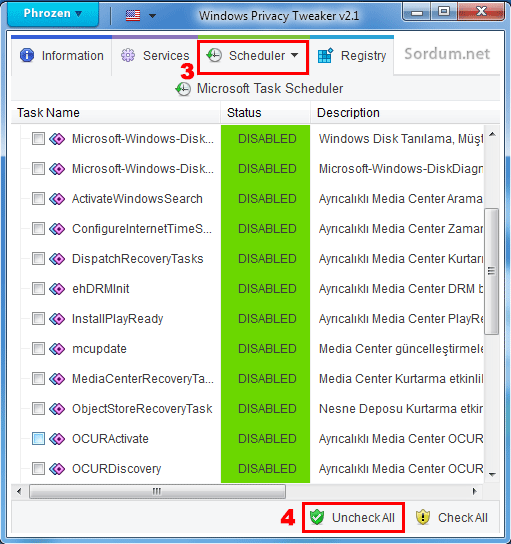The width and height of the screenshot is (511, 544).
Task: Tick the OCURDiscovery checkbox
Action: click(38, 469)
